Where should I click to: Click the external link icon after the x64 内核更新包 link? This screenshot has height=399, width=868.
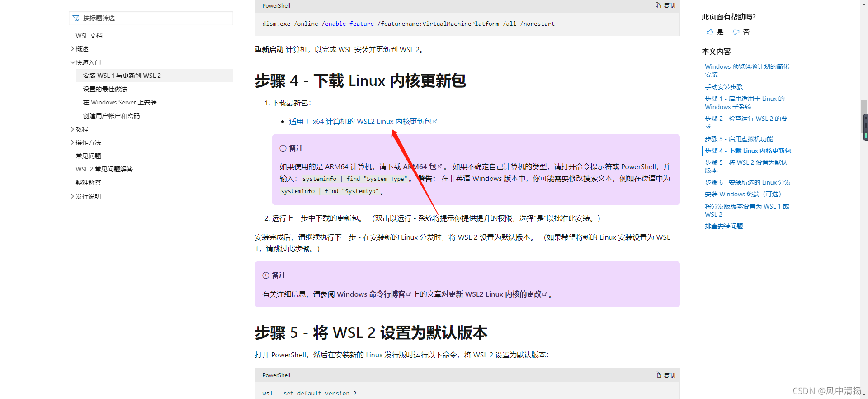click(x=435, y=121)
